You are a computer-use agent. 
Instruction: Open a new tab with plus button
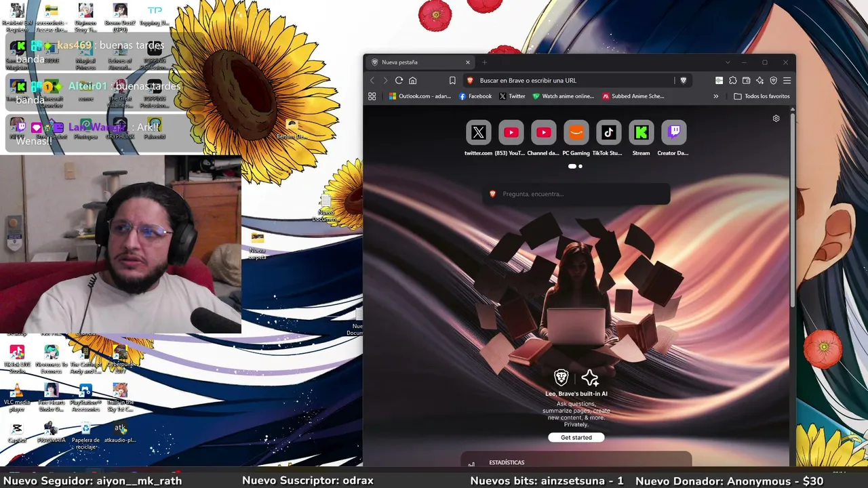[484, 62]
